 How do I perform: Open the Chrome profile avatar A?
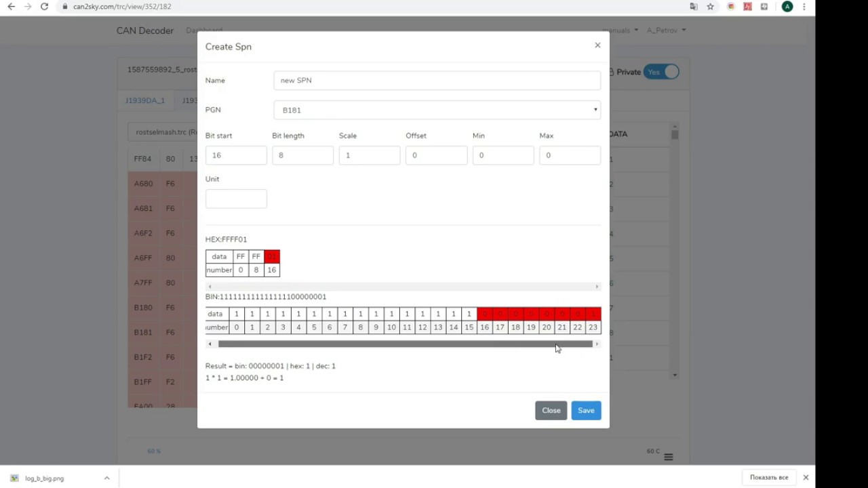[x=787, y=7]
